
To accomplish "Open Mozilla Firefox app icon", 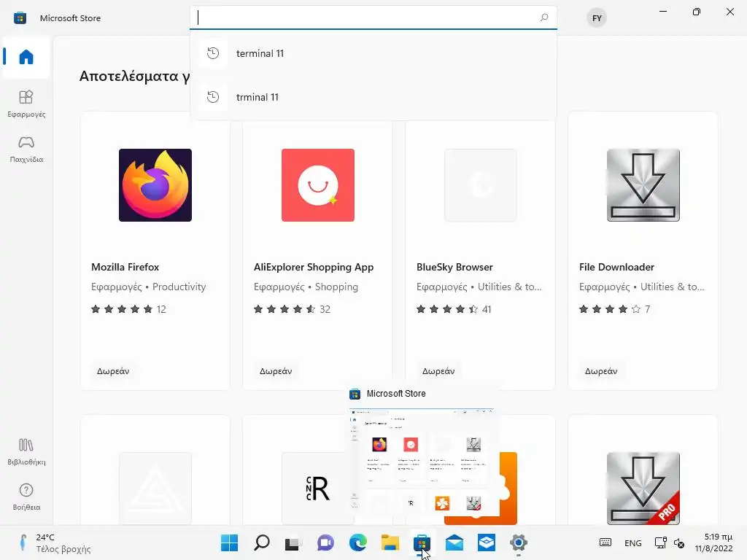I will pyautogui.click(x=155, y=185).
